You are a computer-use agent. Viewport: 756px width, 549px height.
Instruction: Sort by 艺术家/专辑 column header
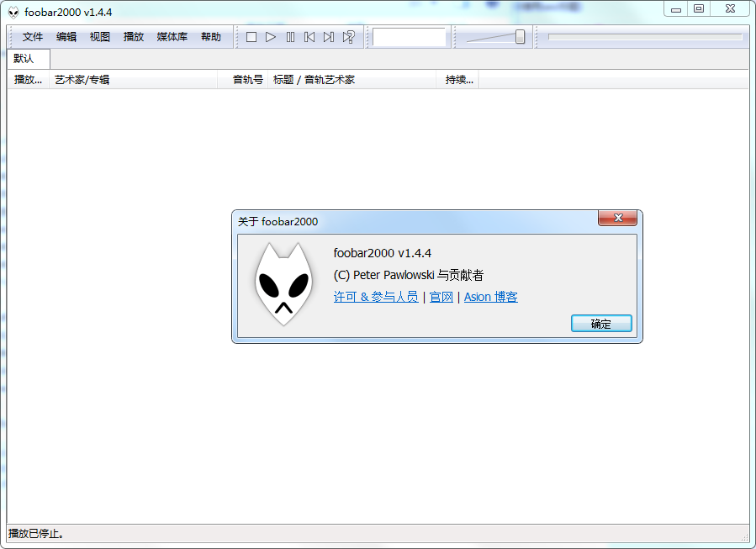coord(134,80)
